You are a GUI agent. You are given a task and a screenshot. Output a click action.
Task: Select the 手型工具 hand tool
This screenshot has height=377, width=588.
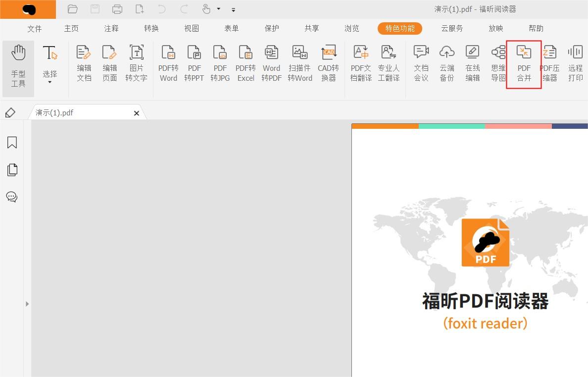click(18, 64)
